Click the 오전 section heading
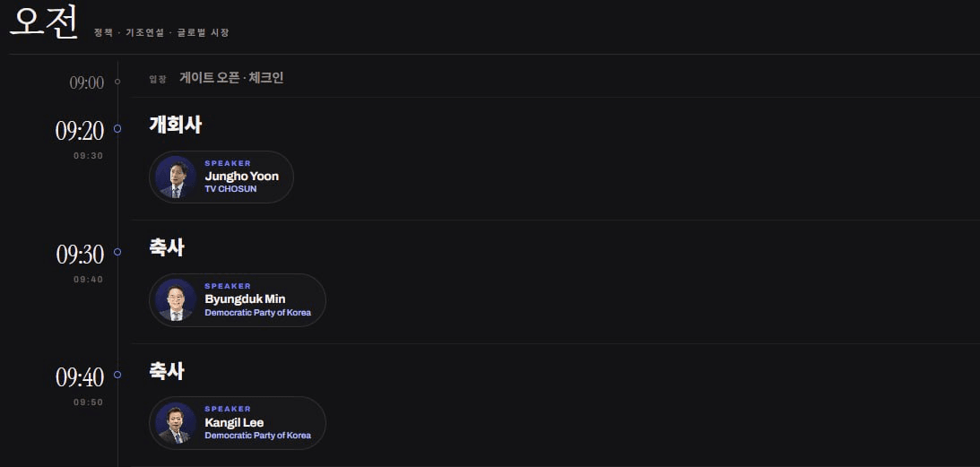The image size is (980, 467). coord(44,23)
